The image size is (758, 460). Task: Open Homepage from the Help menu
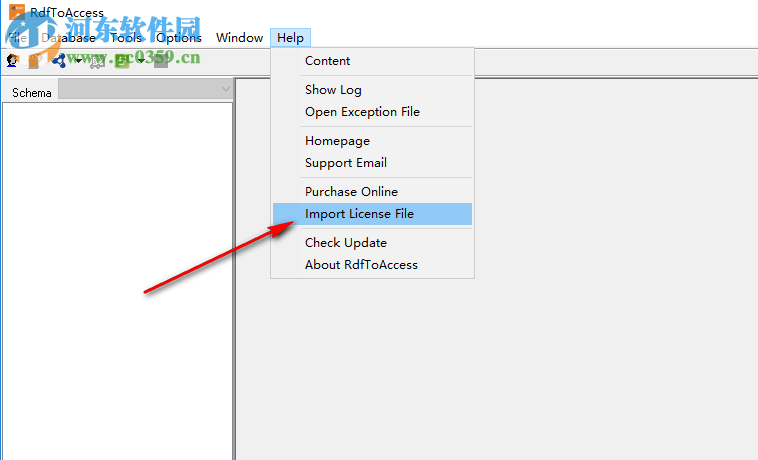tap(372, 141)
